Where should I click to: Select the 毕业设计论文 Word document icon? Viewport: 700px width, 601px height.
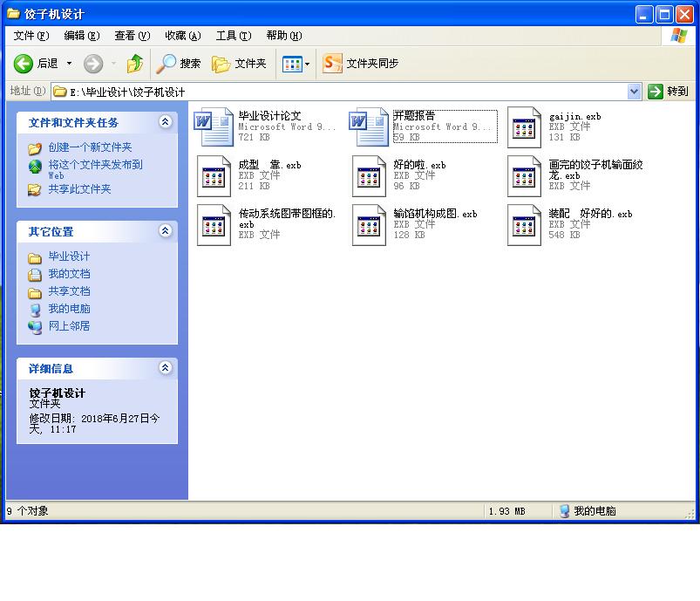tap(214, 126)
